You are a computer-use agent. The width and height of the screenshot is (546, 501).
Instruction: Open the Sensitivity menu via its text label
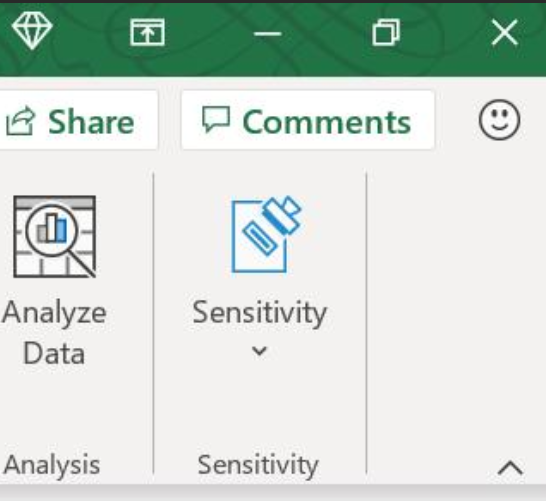[259, 313]
